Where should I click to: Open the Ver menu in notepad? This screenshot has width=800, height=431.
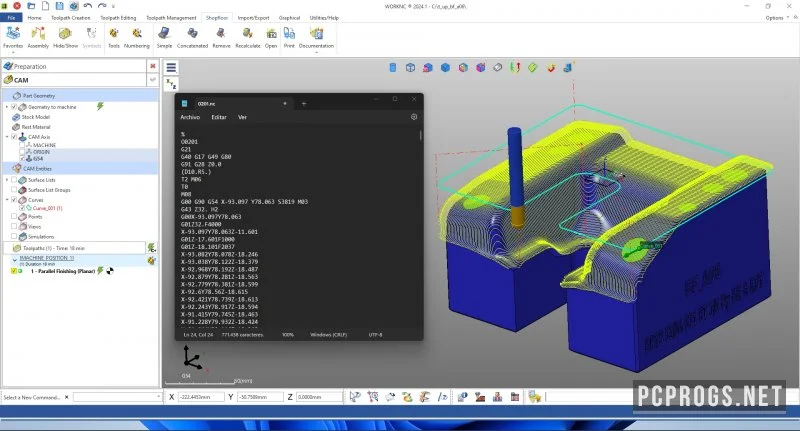click(x=242, y=117)
